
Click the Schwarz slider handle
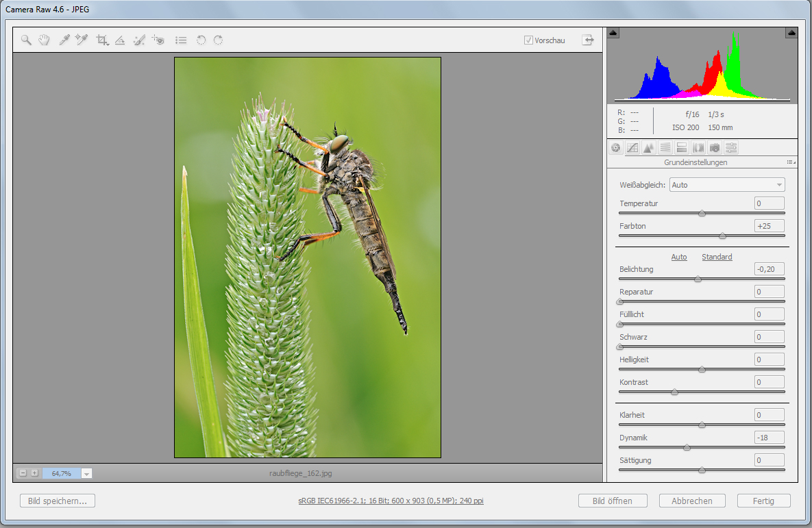coord(620,347)
